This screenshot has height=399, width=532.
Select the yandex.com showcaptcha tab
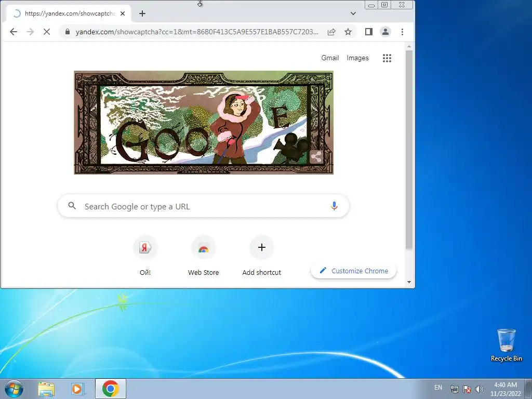pyautogui.click(x=68, y=14)
